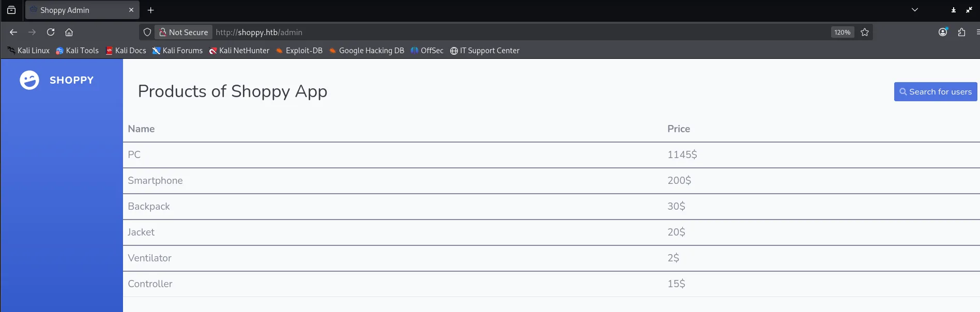Open the Kali Docs bookmark
980x312 pixels.
click(x=126, y=51)
